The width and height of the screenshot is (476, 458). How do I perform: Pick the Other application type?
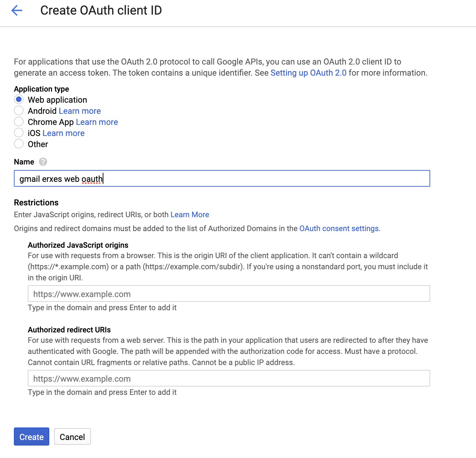(19, 144)
